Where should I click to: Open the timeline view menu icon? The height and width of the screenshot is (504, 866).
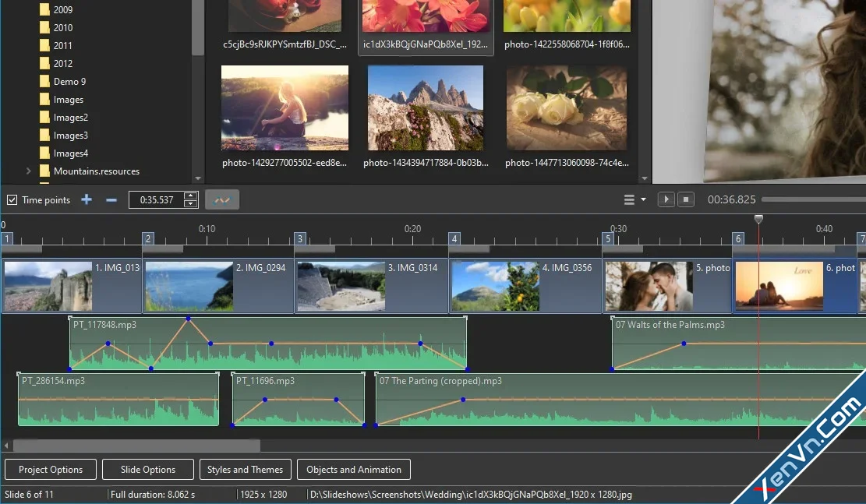(x=629, y=200)
